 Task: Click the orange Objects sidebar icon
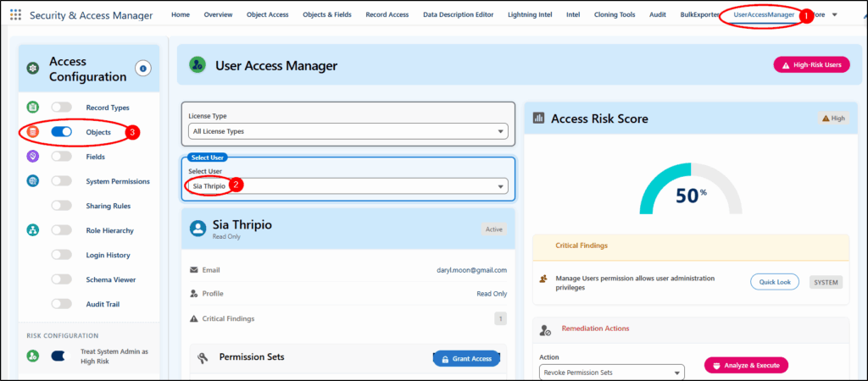point(32,132)
